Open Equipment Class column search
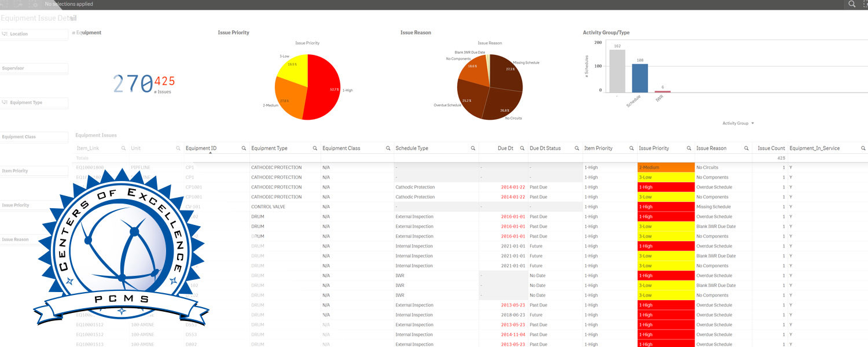 point(387,149)
